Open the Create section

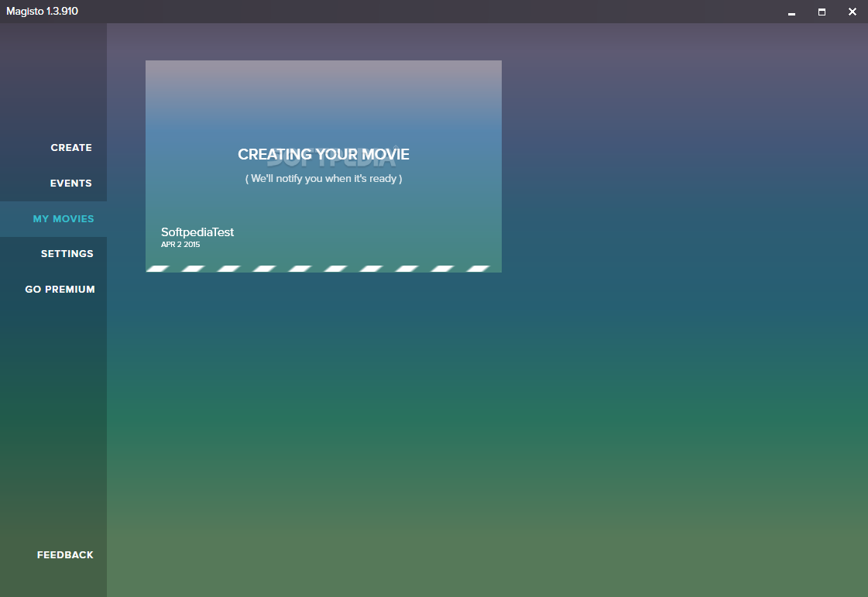[x=71, y=148]
